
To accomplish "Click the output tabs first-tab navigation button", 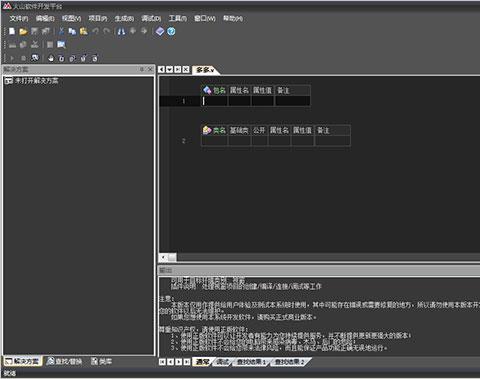I will 162,362.
